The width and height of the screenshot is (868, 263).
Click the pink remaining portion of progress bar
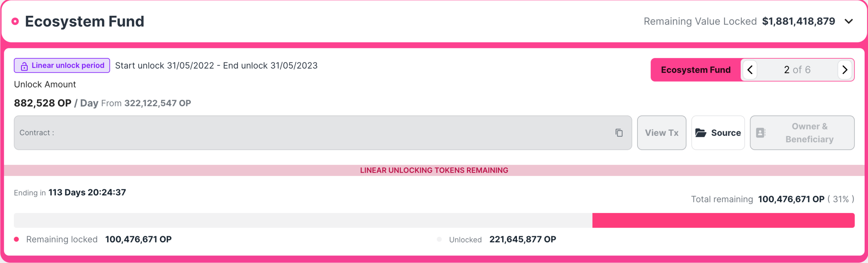pyautogui.click(x=723, y=220)
